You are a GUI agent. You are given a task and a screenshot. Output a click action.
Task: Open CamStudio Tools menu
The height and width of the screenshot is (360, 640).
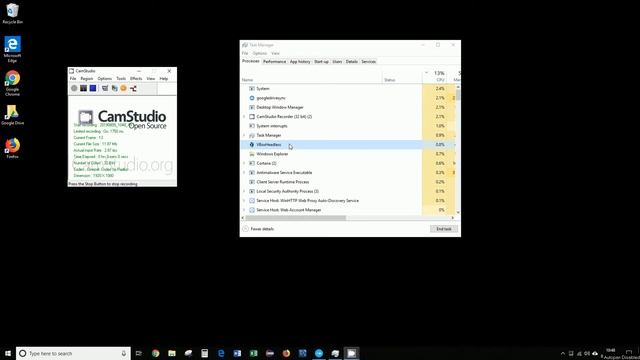pyautogui.click(x=121, y=79)
